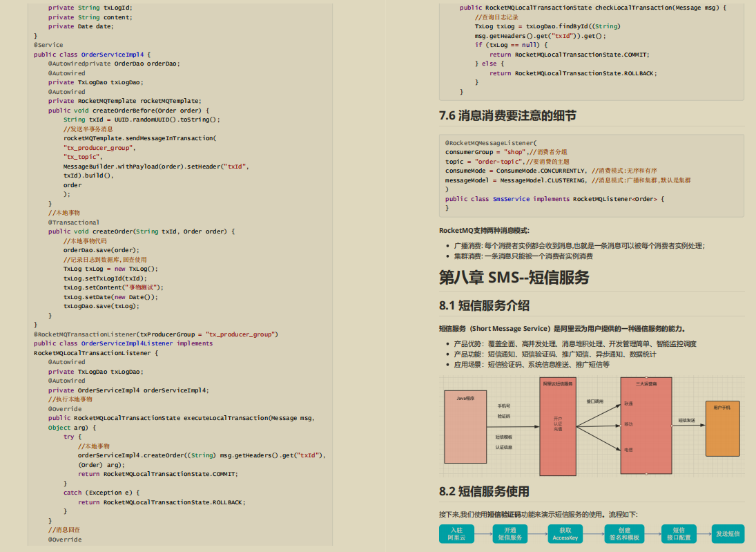
Task: Click the "Java程序" box in the diagram
Action: (465, 426)
